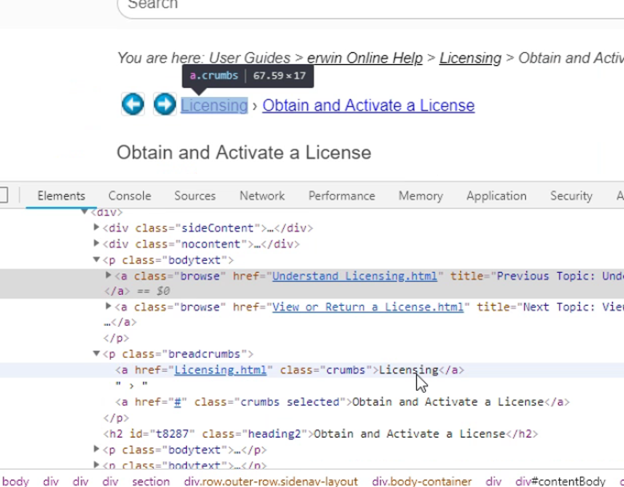
Task: Click the # href of the crumbs selected anchor
Action: (x=177, y=402)
